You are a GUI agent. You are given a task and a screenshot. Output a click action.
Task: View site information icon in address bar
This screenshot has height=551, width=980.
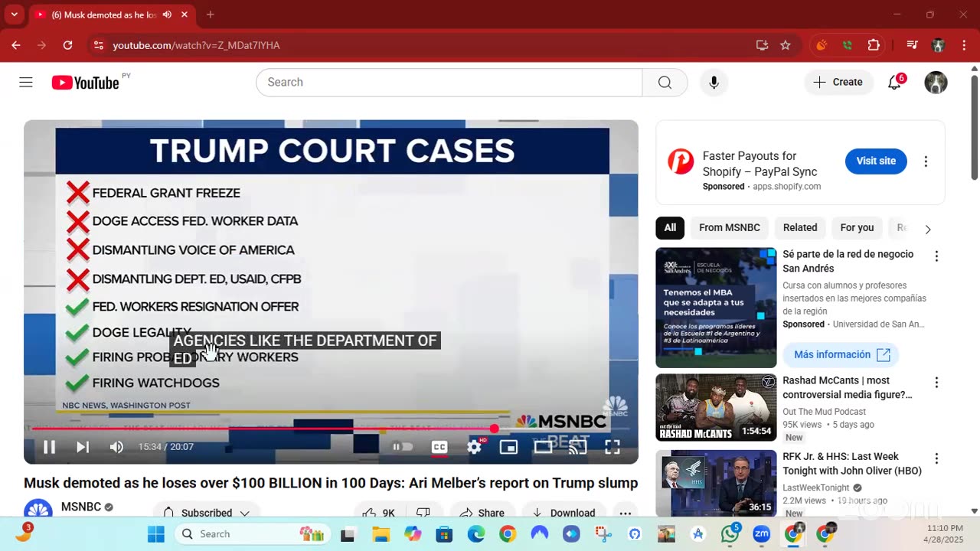(x=98, y=45)
